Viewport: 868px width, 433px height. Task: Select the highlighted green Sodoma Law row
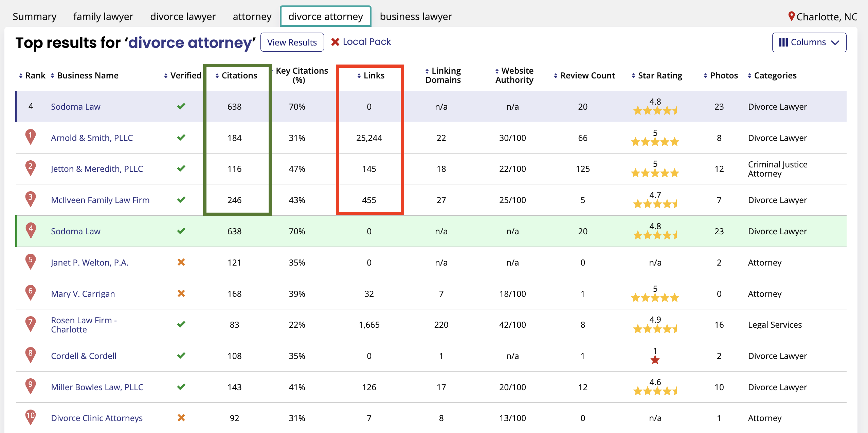[431, 231]
